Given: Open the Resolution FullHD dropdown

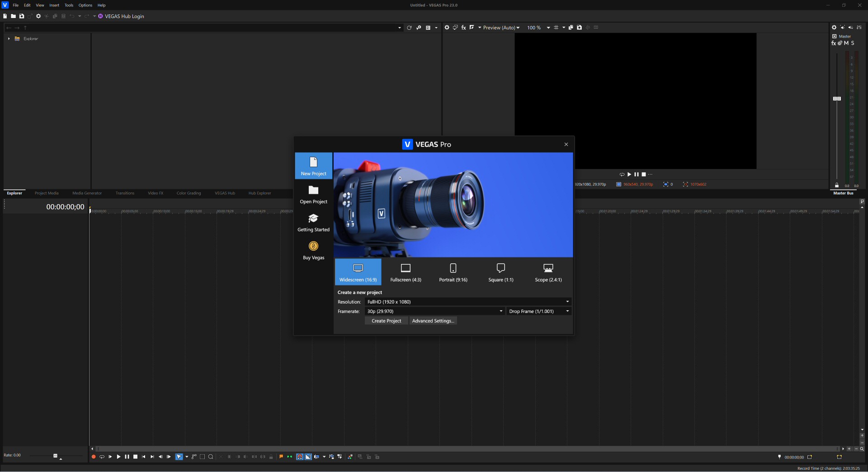Looking at the screenshot, I should click(x=468, y=302).
